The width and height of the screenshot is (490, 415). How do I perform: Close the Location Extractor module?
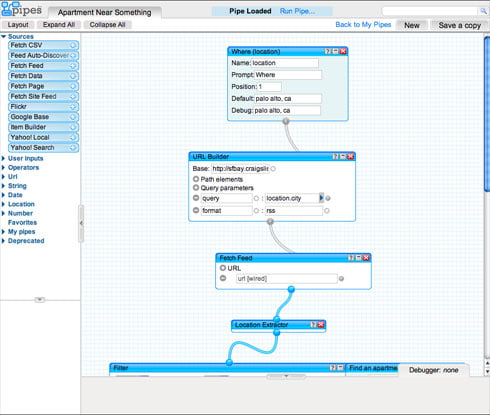[321, 325]
